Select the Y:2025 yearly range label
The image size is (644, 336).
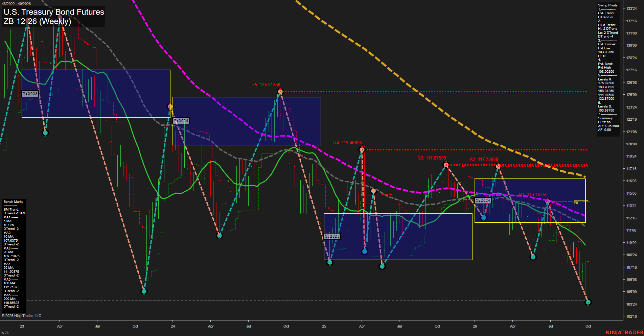coord(332,236)
